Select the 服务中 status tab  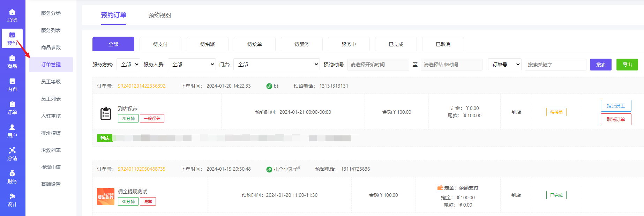tap(349, 44)
